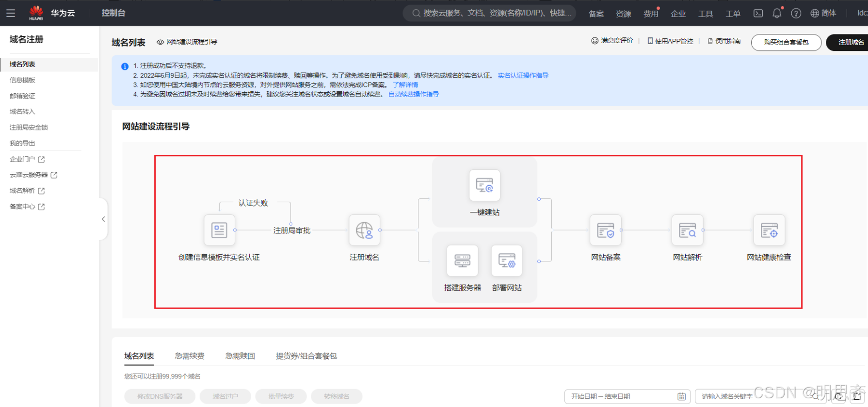Click the 域名过户 button
Image resolution: width=868 pixels, height=407 pixels.
225,396
